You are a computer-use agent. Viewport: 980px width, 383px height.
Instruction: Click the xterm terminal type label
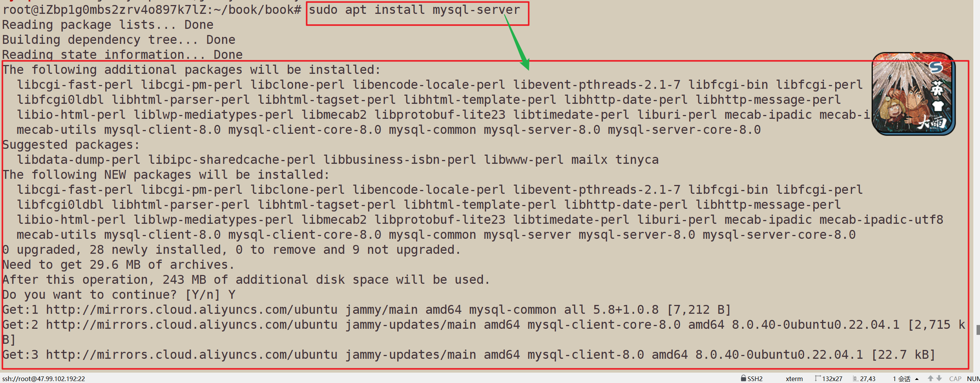click(794, 379)
